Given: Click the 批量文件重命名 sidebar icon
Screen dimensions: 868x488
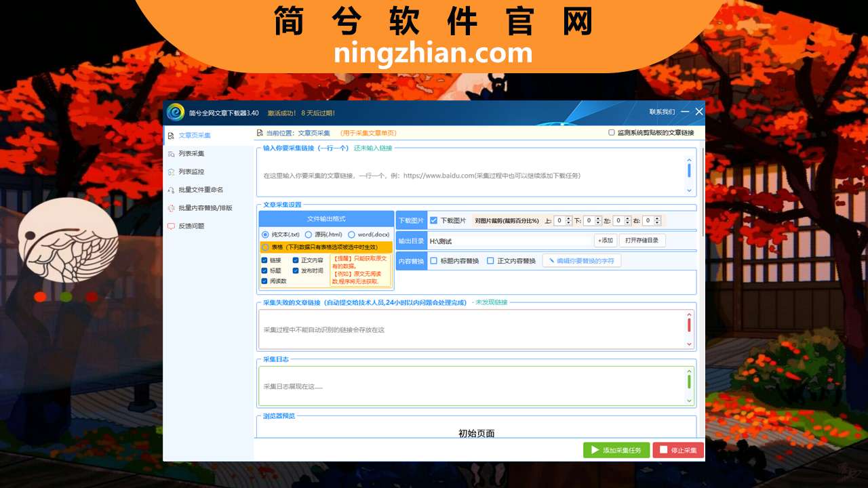Looking at the screenshot, I should point(171,190).
